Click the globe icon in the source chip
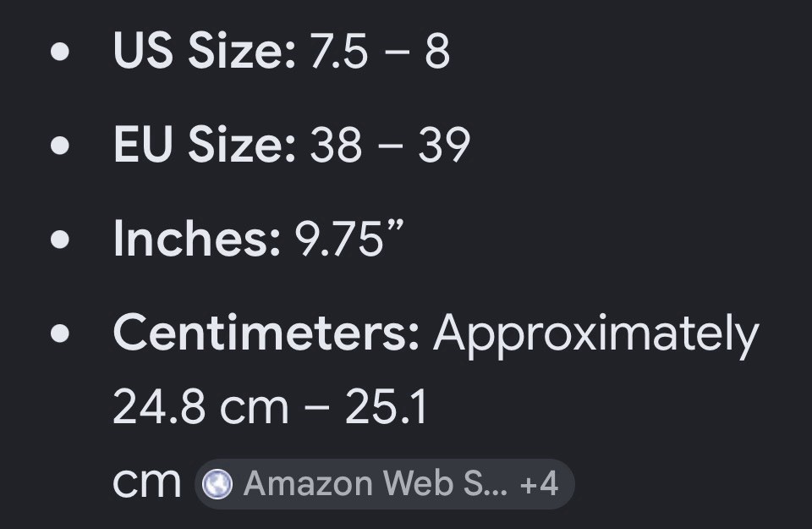 (217, 484)
